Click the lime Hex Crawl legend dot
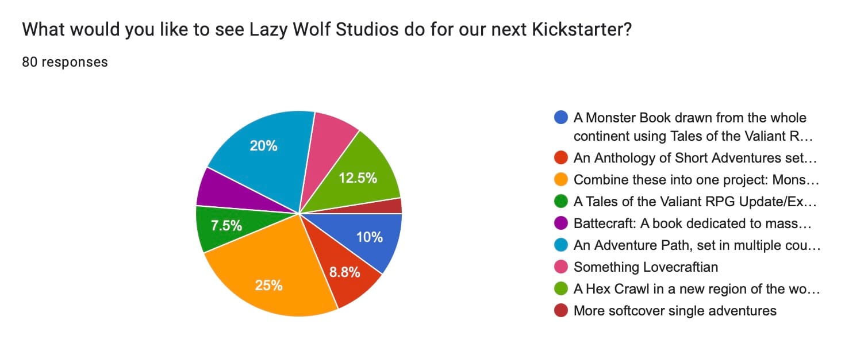The height and width of the screenshot is (347, 868). 561,289
